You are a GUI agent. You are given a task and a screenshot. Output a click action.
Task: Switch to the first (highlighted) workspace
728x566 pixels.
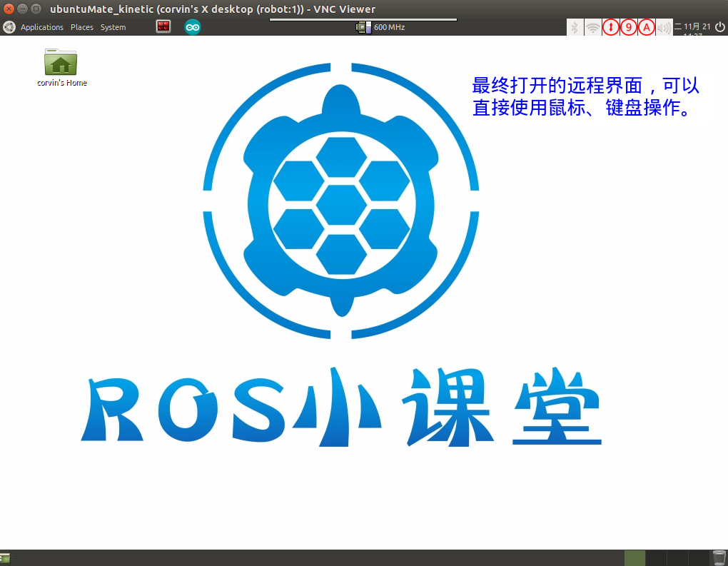[635, 558]
